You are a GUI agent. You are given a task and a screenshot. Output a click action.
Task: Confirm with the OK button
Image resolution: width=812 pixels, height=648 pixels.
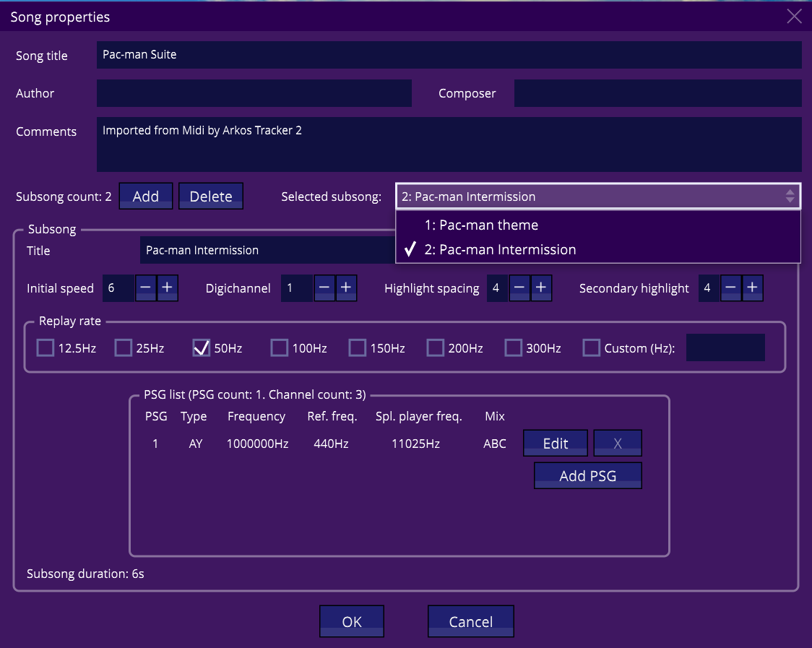tap(352, 621)
